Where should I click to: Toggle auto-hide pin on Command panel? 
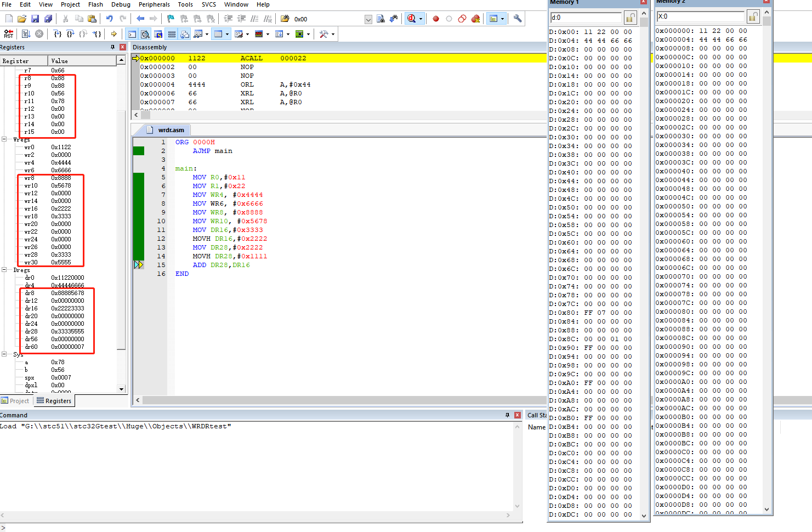507,415
